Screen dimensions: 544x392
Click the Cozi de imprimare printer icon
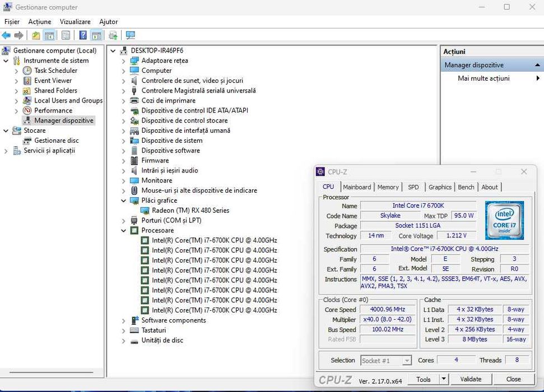(x=134, y=101)
